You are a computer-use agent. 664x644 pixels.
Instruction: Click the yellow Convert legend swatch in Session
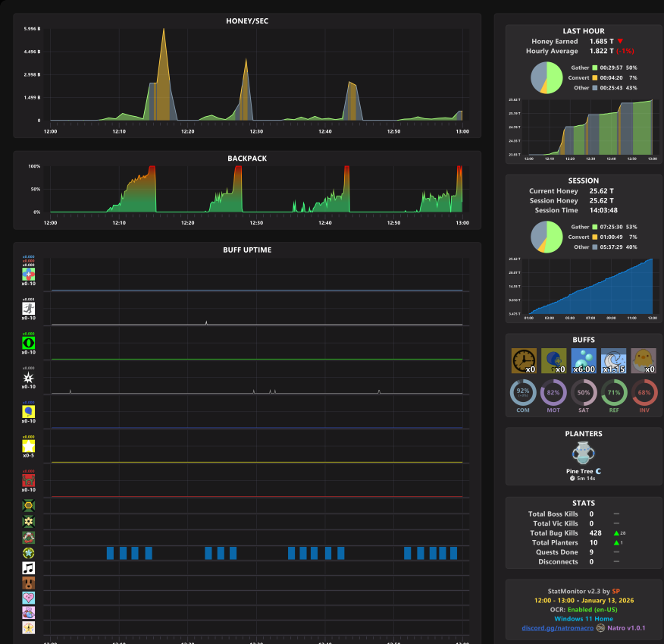[594, 237]
